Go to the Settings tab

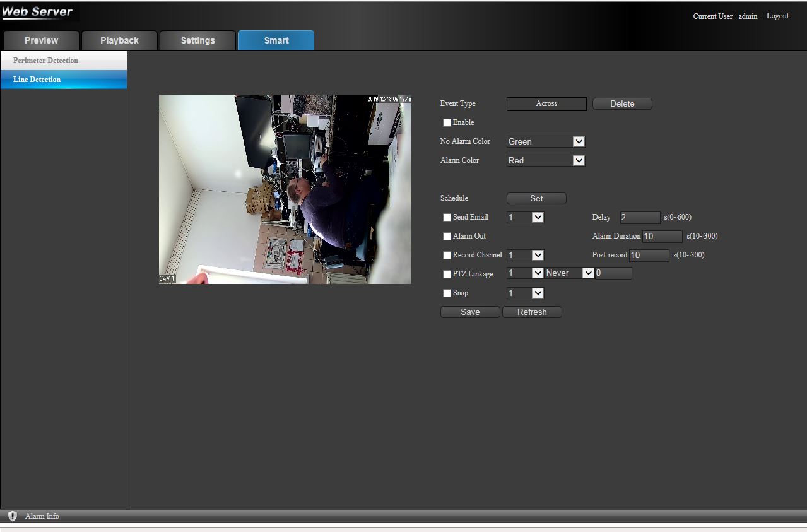tap(197, 40)
